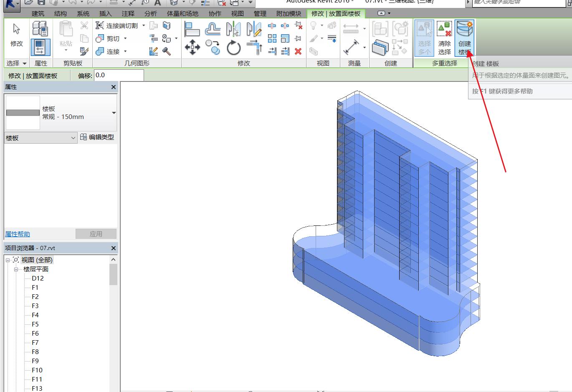Image resolution: width=572 pixels, height=392 pixels.
Task: Select the Array tool icon
Action: (x=272, y=38)
